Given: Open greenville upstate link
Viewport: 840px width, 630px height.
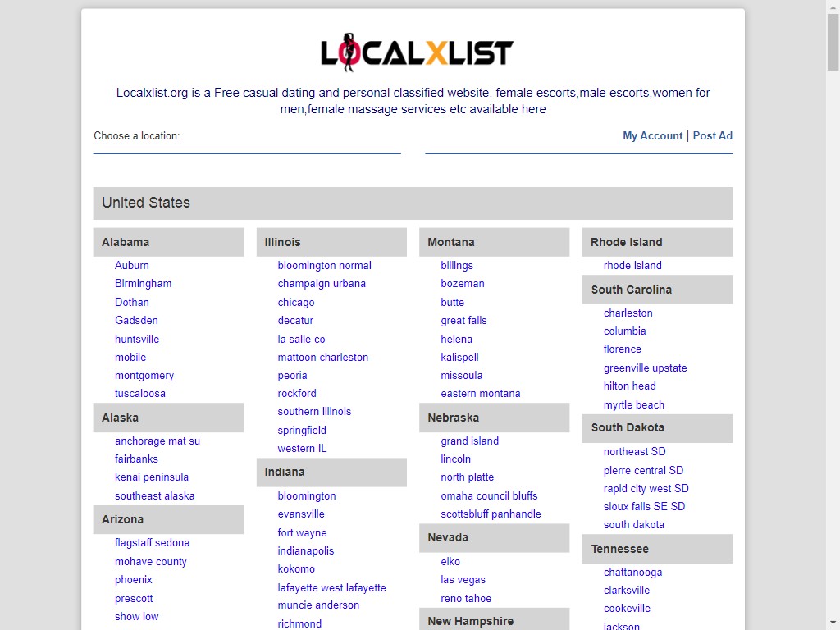Looking at the screenshot, I should tap(645, 368).
